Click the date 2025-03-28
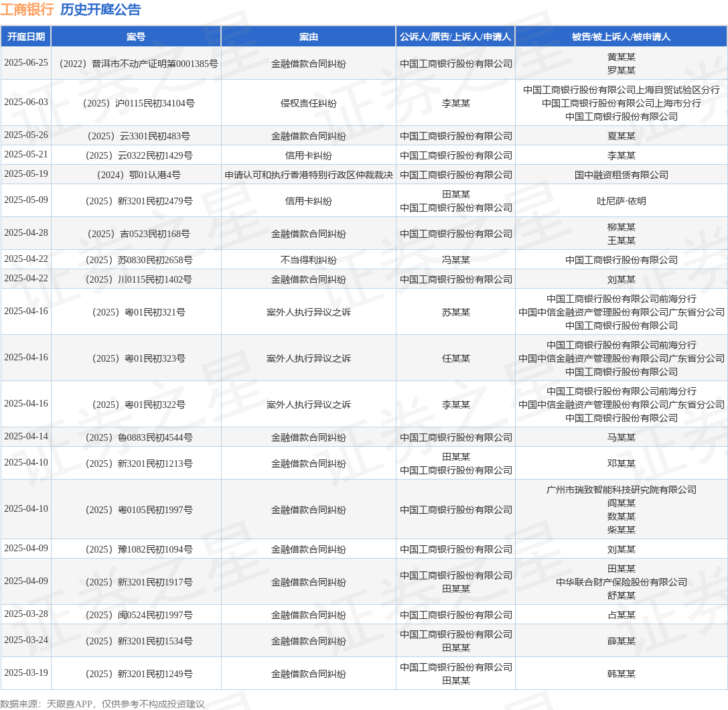The image size is (728, 710). (26, 614)
